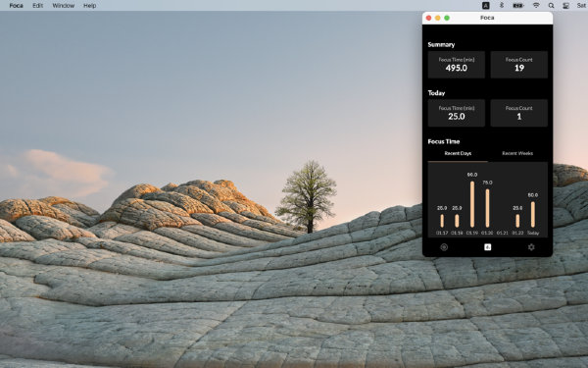Click the 90.0 bar for 01.19
Viewport: 588px width, 368px height.
472,204
